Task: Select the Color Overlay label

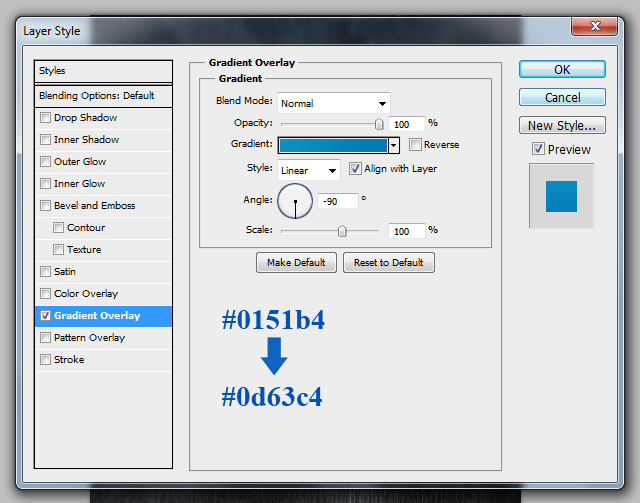Action: [86, 294]
